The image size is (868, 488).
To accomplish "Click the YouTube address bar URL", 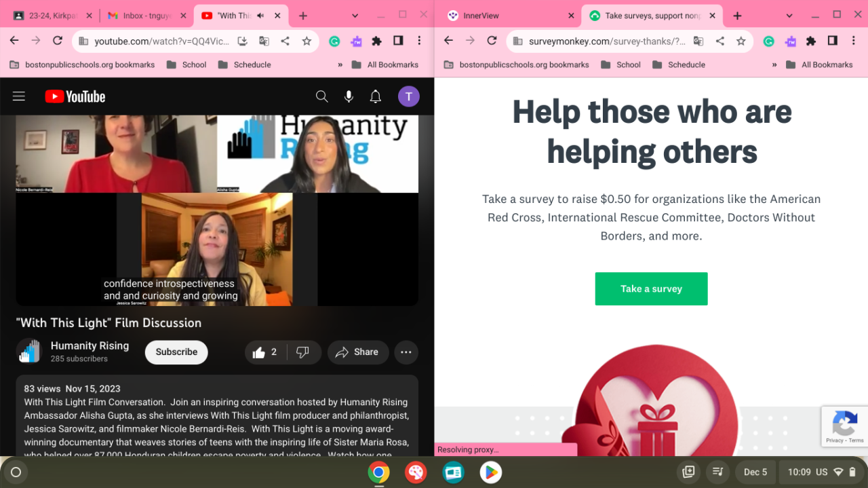I will click(161, 41).
